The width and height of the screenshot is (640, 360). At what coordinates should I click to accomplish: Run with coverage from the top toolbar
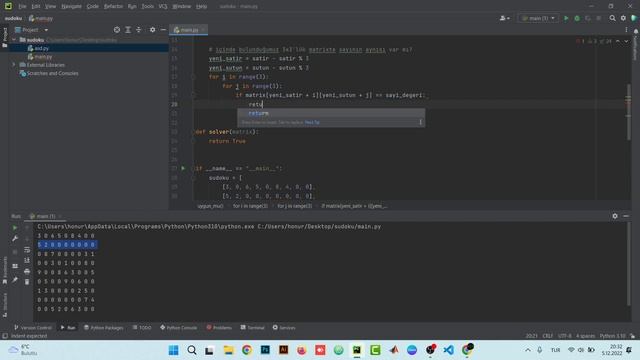588,18
